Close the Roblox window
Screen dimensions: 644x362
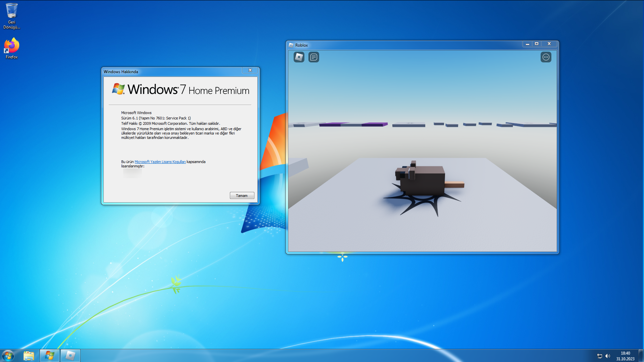click(549, 44)
